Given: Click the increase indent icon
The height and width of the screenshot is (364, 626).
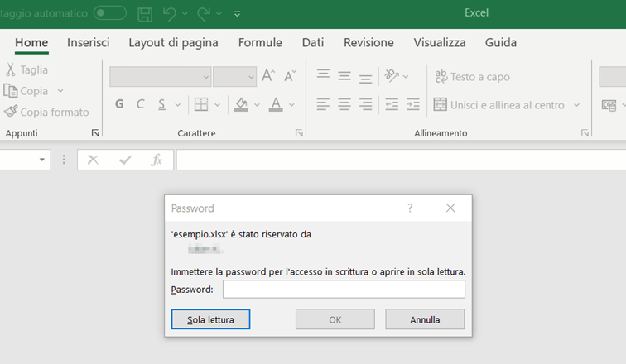Looking at the screenshot, I should [x=413, y=104].
